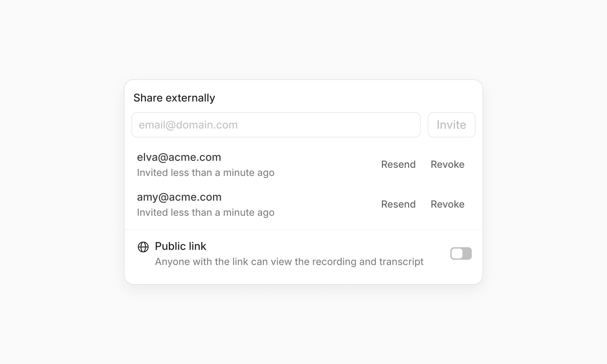The image size is (607, 364).
Task: Select the amy@acme.com email address
Action: pos(179,197)
